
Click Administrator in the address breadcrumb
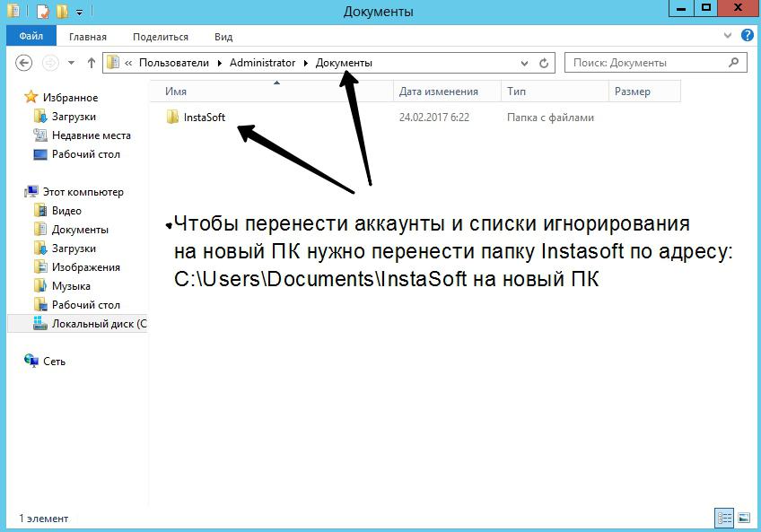point(263,63)
